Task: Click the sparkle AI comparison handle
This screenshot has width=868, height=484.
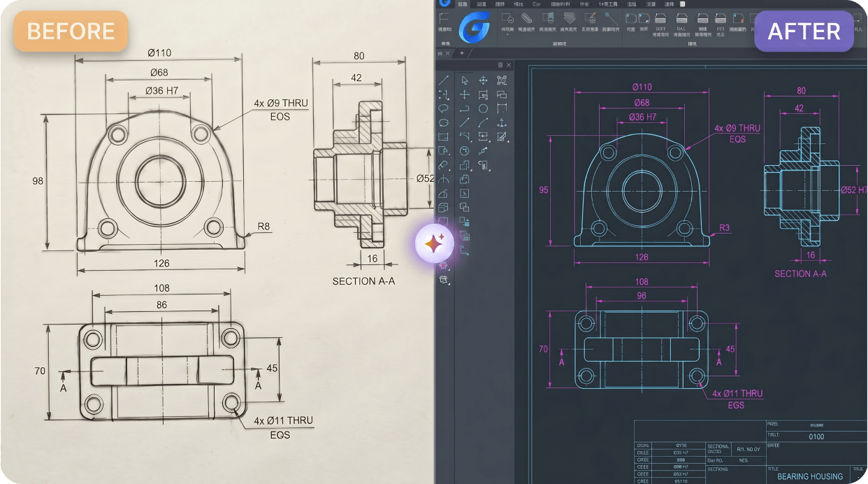Action: point(434,243)
